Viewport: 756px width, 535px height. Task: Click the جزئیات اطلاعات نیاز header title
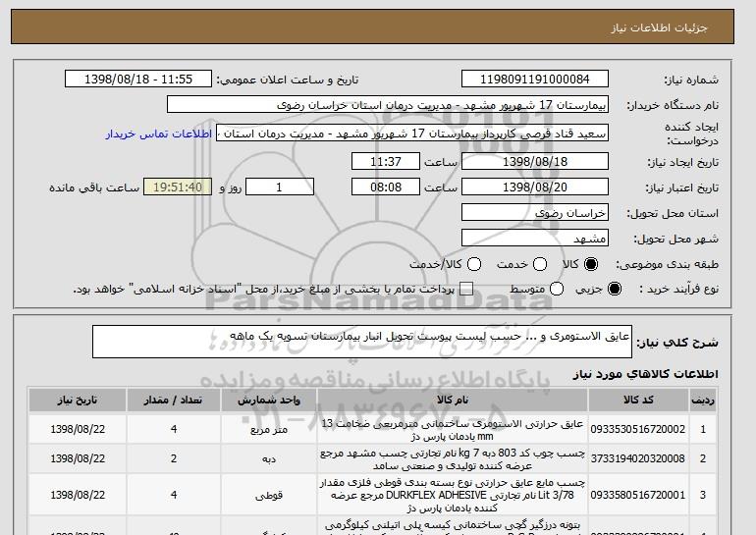coord(659,27)
